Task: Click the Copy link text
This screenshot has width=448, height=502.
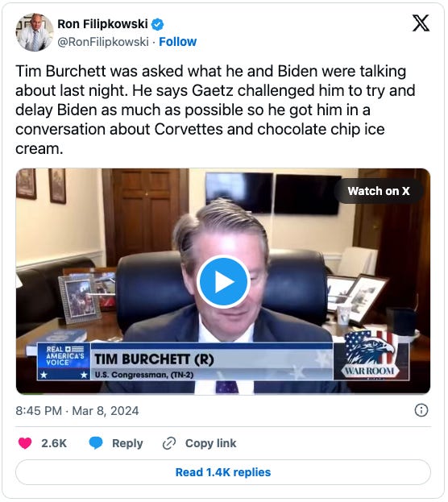Action: tap(211, 443)
